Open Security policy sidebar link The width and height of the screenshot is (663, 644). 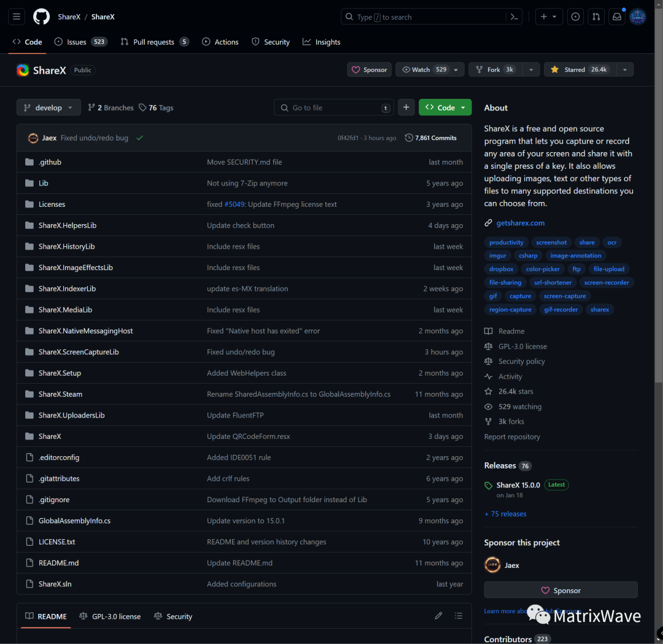coord(521,361)
